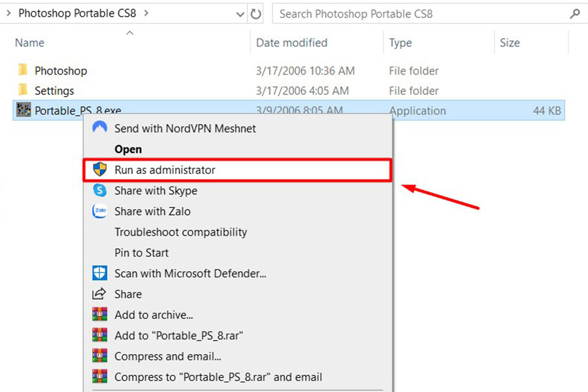Click the Share arrow icon

click(x=99, y=294)
